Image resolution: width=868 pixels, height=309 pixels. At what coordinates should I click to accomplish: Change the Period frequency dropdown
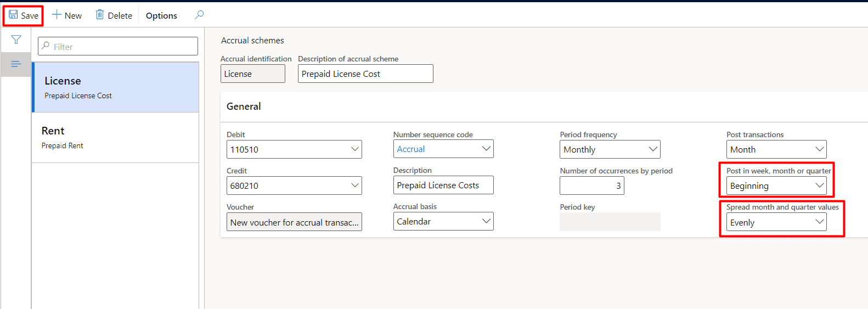point(652,149)
